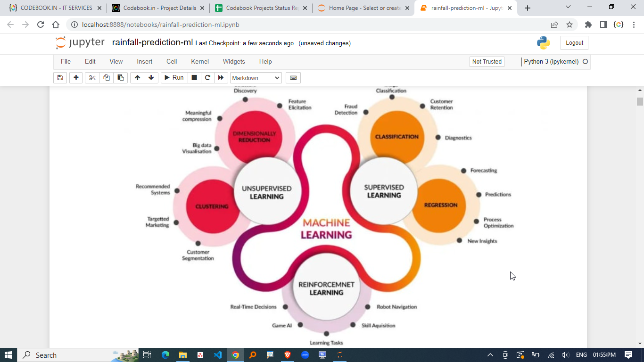644x362 pixels.
Task: Close the rainfall-prediction-ml browser tab
Action: (510, 8)
